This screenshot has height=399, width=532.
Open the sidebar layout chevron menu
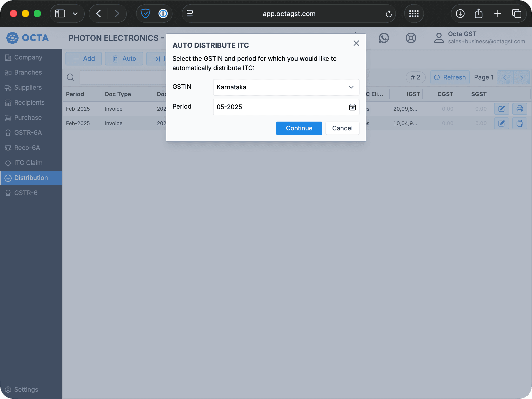click(x=75, y=14)
